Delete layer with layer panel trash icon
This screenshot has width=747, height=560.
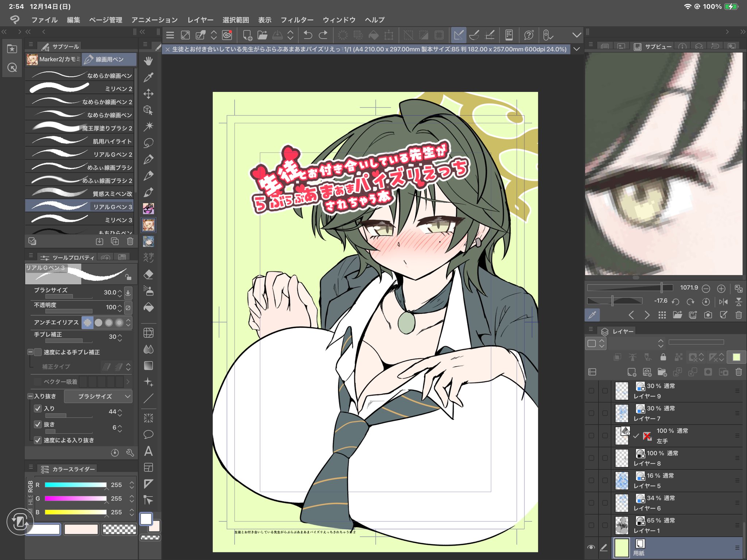click(x=739, y=372)
